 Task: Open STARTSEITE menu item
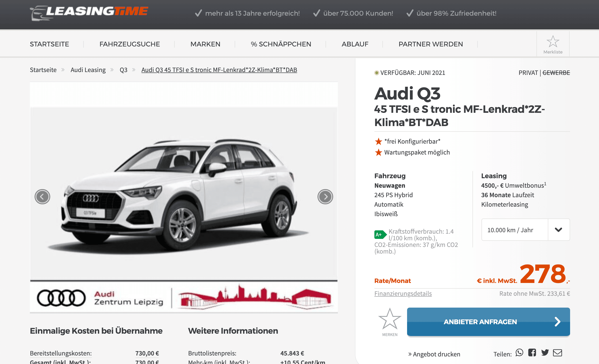[49, 44]
